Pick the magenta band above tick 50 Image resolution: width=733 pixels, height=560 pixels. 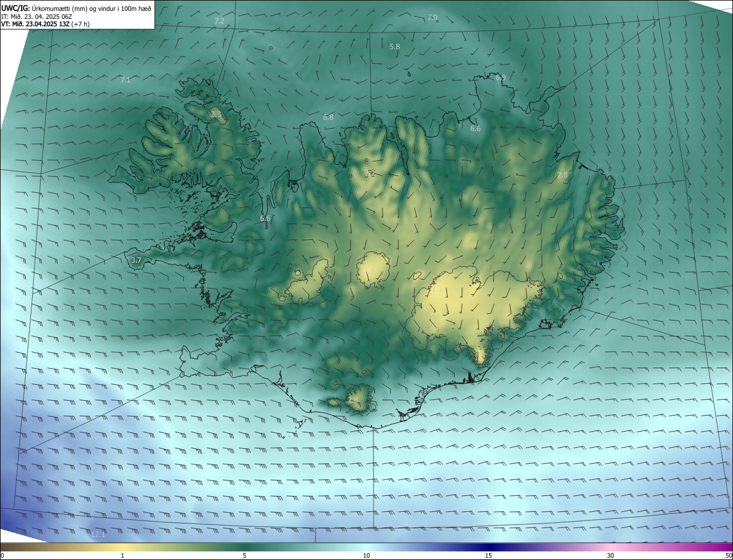click(726, 547)
